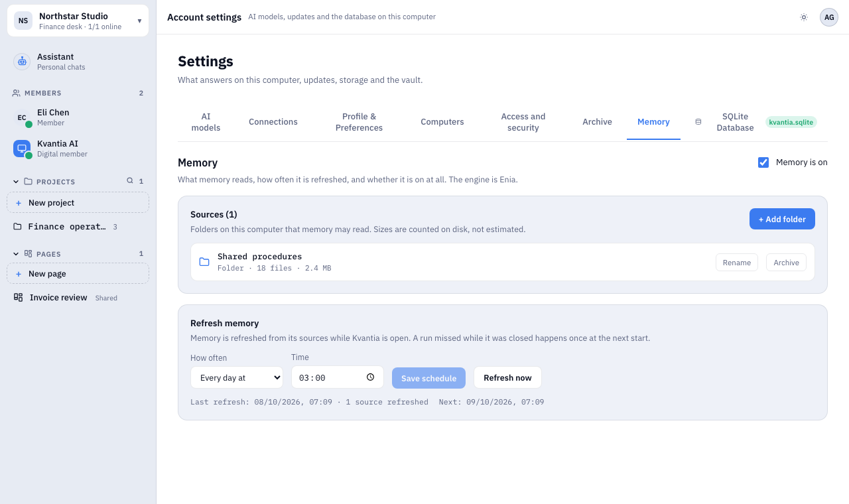Click the NS workspace logo

[x=23, y=21]
